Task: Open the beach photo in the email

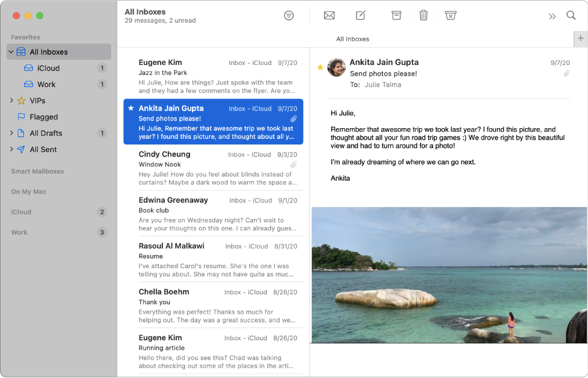Action: point(448,276)
